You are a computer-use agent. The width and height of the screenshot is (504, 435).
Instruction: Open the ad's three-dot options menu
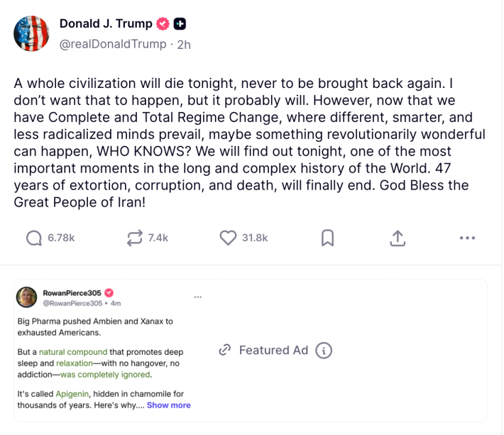pos(198,297)
